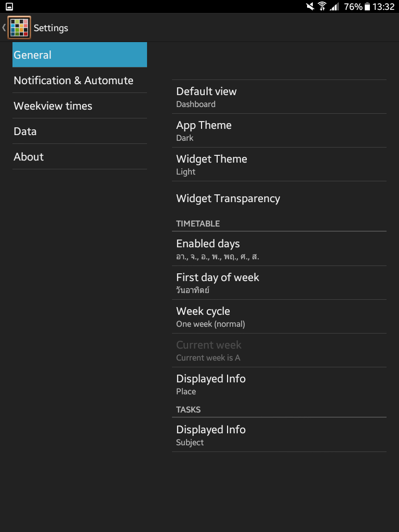Viewport: 399px width, 532px height.
Task: Tap the signal strength icon
Action: [x=334, y=7]
